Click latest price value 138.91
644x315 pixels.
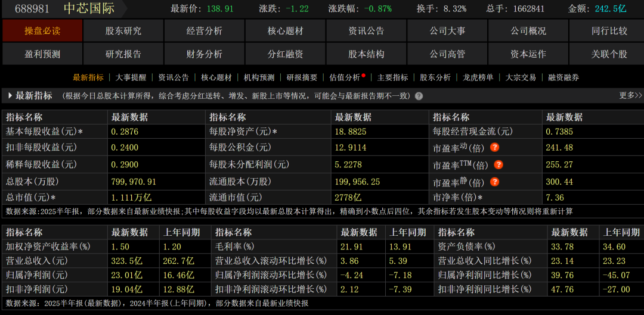220,8
